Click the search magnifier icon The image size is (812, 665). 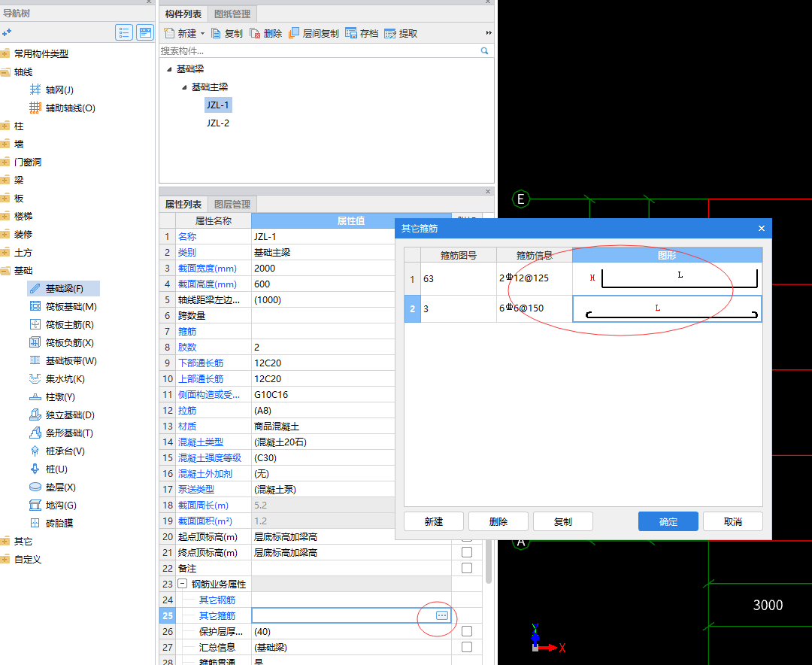coord(484,51)
